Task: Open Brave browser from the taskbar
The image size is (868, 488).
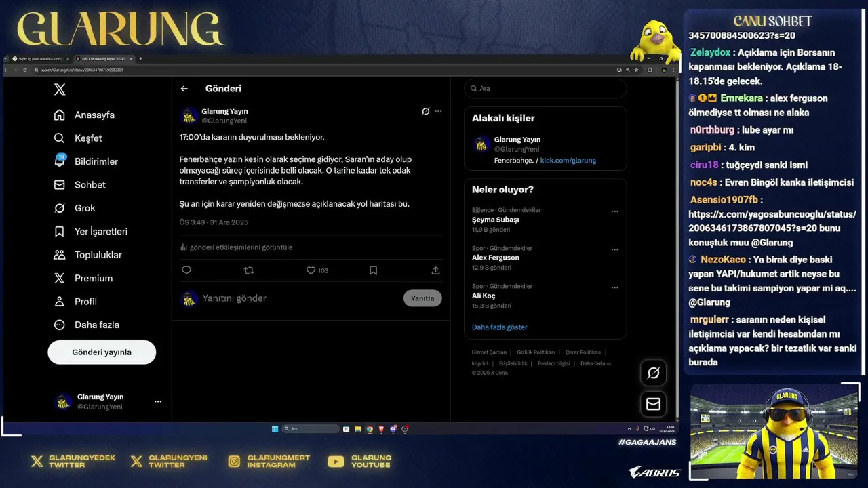Action: pyautogui.click(x=382, y=429)
